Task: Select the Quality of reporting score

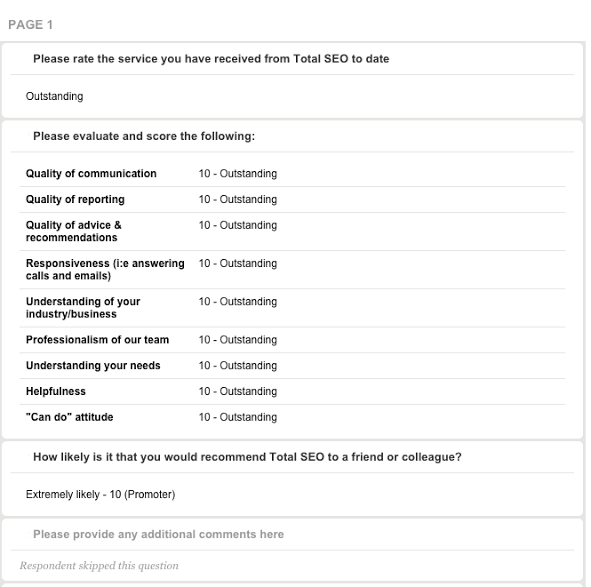Action: (238, 199)
